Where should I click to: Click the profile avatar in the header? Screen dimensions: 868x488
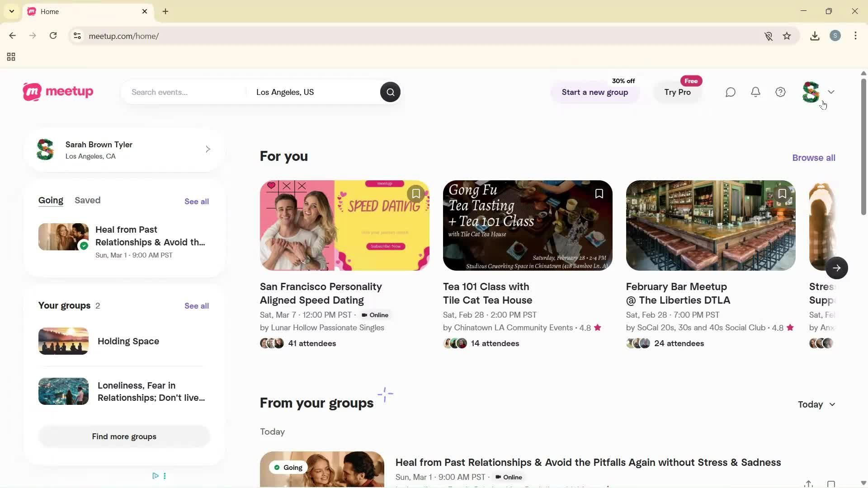[x=811, y=92]
